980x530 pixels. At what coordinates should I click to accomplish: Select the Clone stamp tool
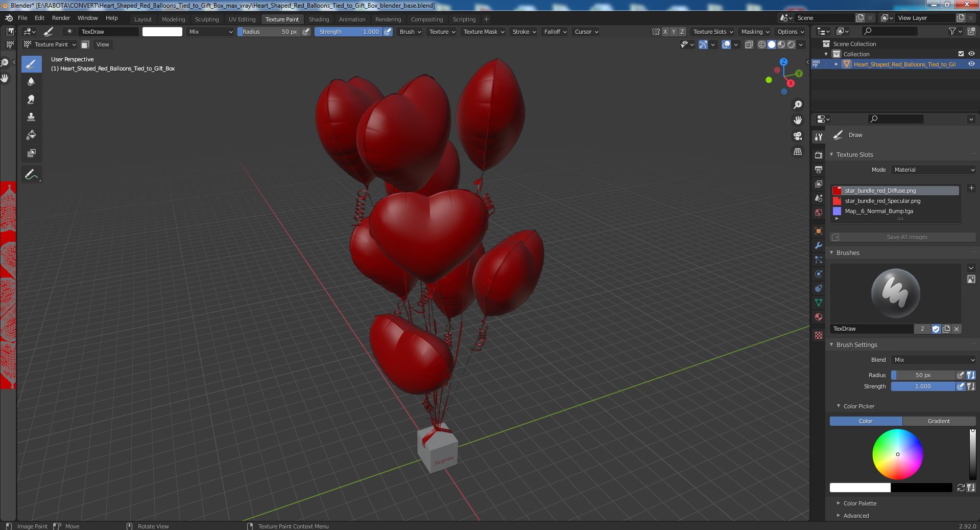[31, 117]
